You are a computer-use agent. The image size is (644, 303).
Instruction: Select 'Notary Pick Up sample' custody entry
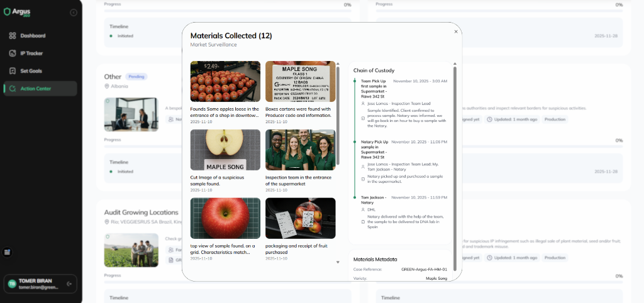pyautogui.click(x=374, y=150)
